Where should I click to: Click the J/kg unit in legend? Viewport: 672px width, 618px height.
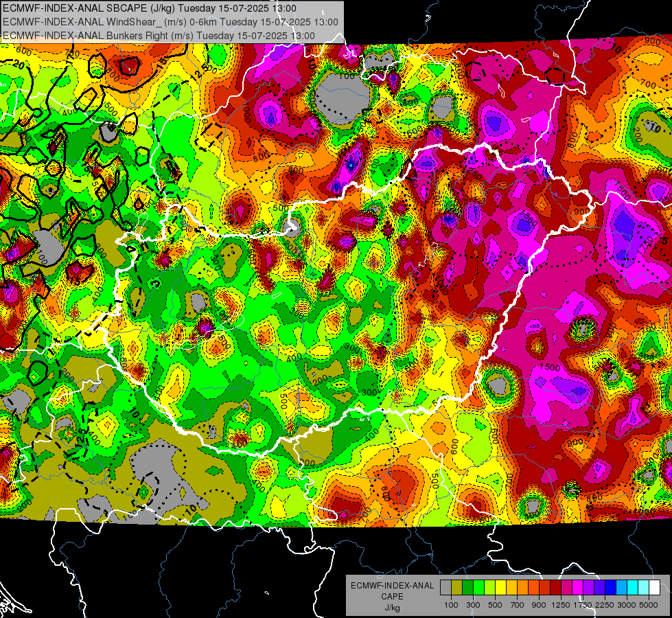[x=392, y=608]
